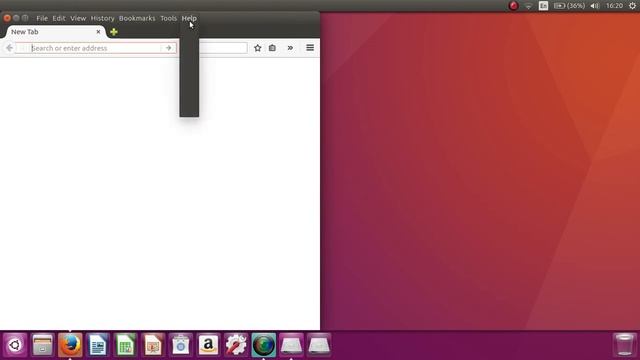Open the Tools menu

pos(169,18)
